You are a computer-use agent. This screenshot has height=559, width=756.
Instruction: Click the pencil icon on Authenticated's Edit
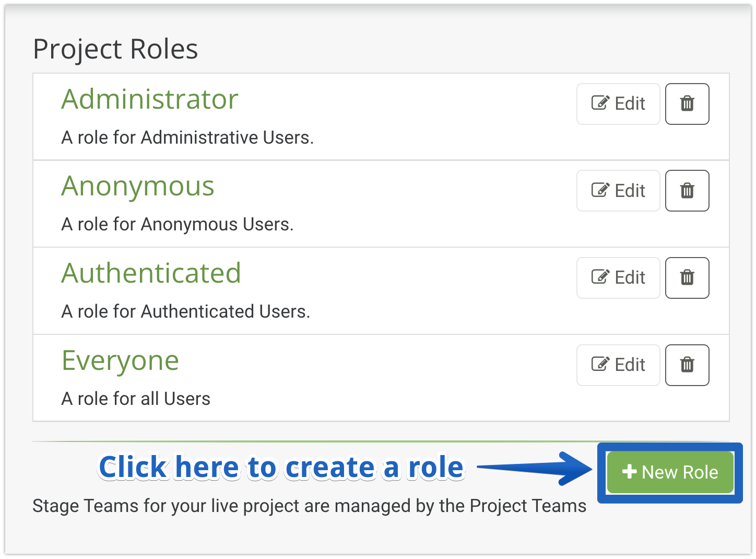click(x=600, y=277)
